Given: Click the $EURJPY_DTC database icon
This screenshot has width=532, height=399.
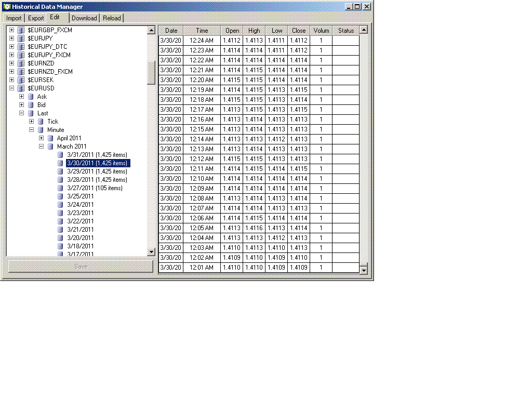Looking at the screenshot, I should tap(21, 47).
